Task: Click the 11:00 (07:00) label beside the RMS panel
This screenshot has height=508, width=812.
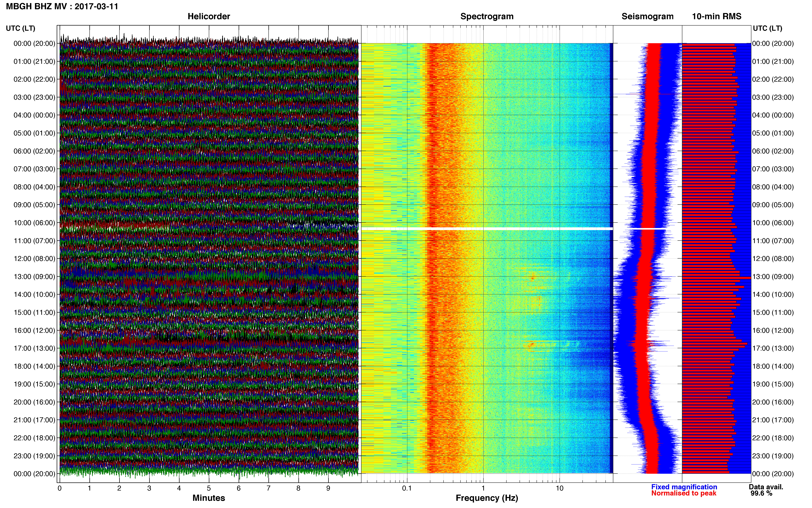Action: pyautogui.click(x=773, y=241)
